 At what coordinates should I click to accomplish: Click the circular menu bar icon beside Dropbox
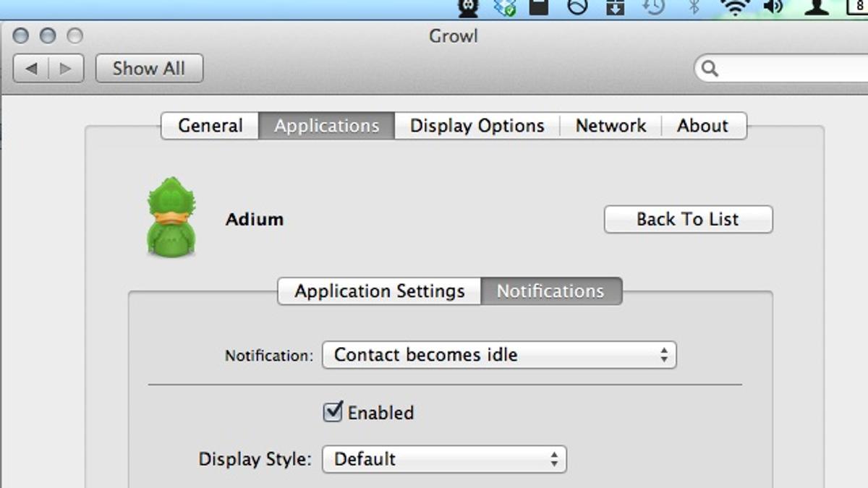click(x=577, y=8)
